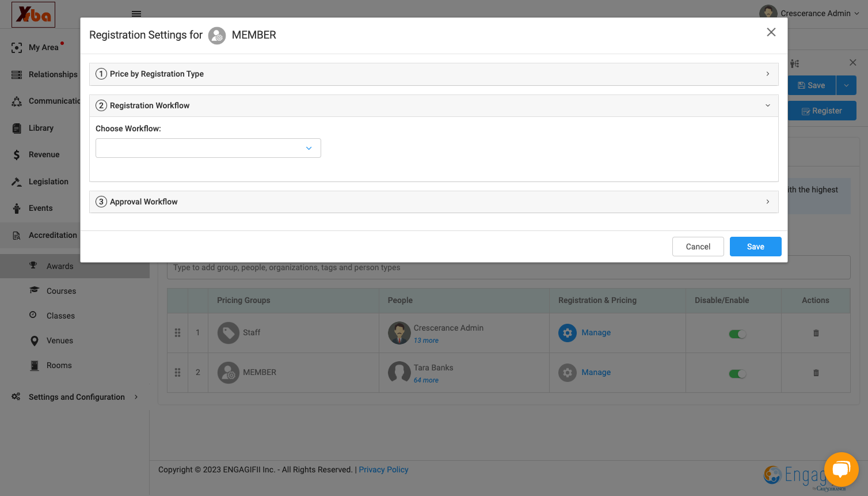This screenshot has height=496, width=868.
Task: Toggle enable switch for Staff row
Action: tap(737, 334)
